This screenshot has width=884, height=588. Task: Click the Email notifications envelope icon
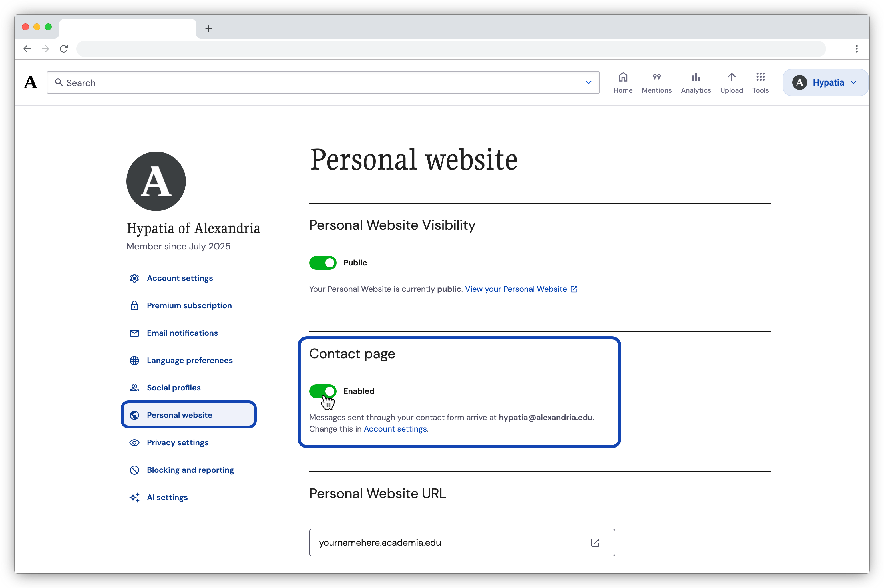[134, 333]
